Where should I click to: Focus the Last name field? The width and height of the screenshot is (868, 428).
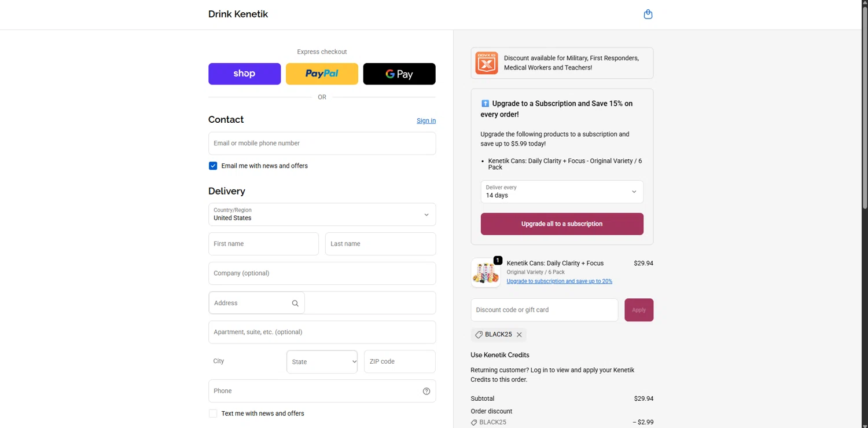pos(380,244)
